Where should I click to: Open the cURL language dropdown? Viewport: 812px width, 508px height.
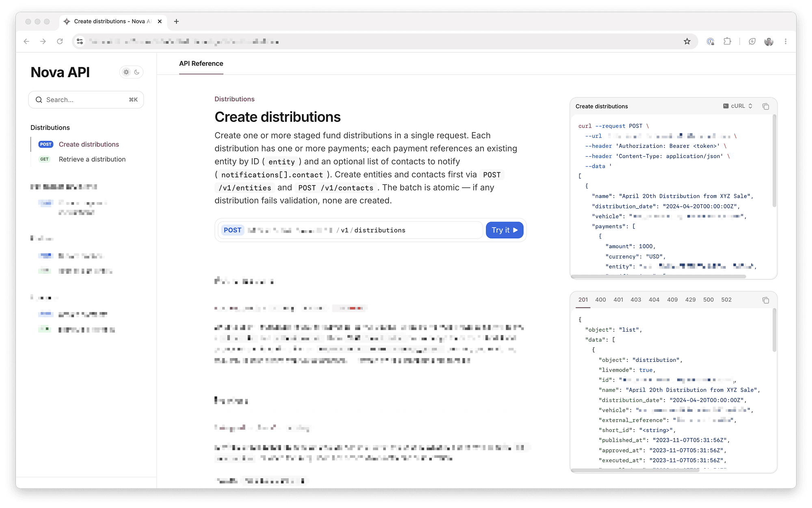pos(738,106)
